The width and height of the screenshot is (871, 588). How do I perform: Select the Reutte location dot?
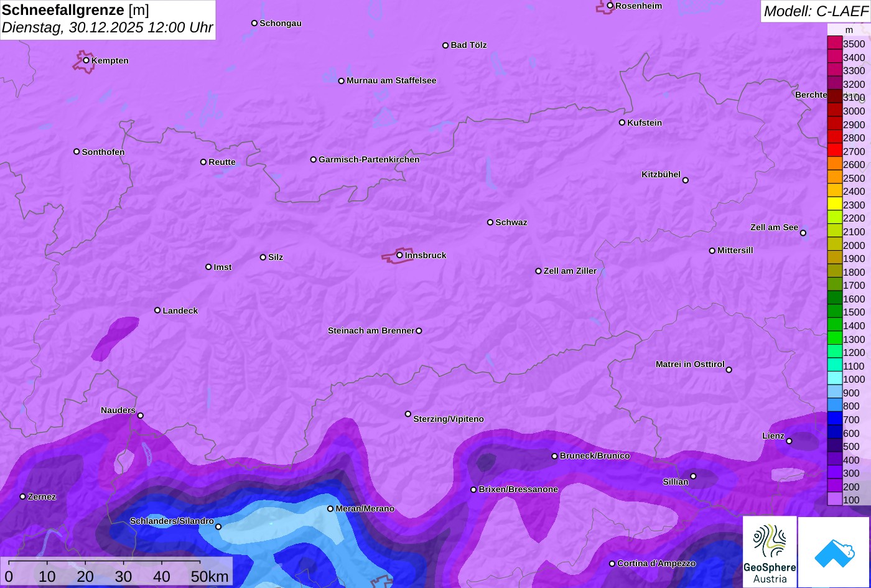tap(203, 162)
